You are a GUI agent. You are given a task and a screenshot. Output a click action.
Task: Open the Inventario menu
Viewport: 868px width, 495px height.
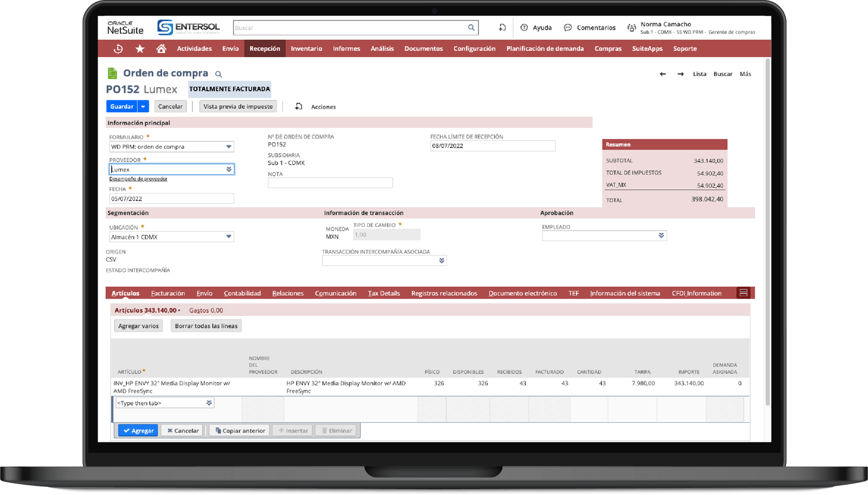(307, 49)
